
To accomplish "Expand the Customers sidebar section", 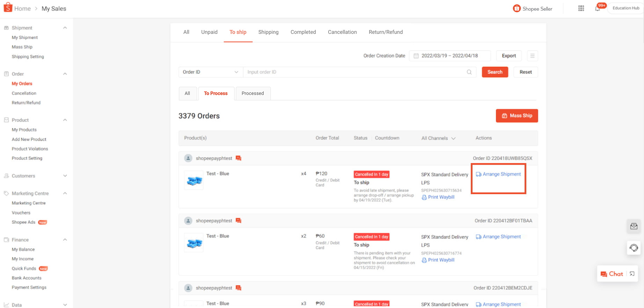I will (x=65, y=176).
